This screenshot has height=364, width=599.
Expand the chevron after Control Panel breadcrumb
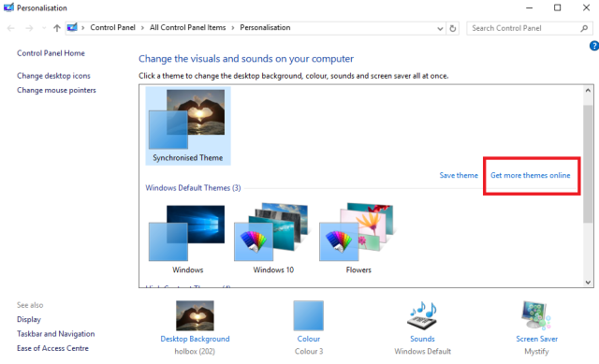pyautogui.click(x=142, y=28)
